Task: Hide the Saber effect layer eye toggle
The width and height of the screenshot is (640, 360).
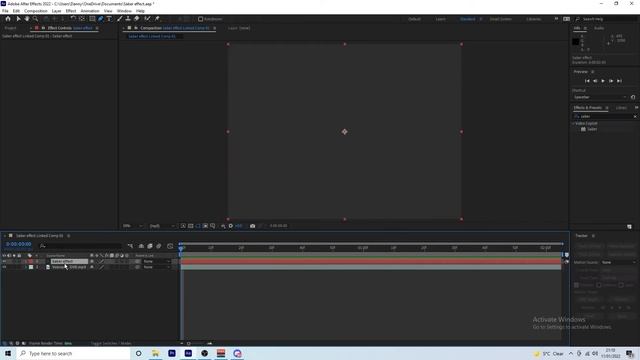Action: point(4,261)
